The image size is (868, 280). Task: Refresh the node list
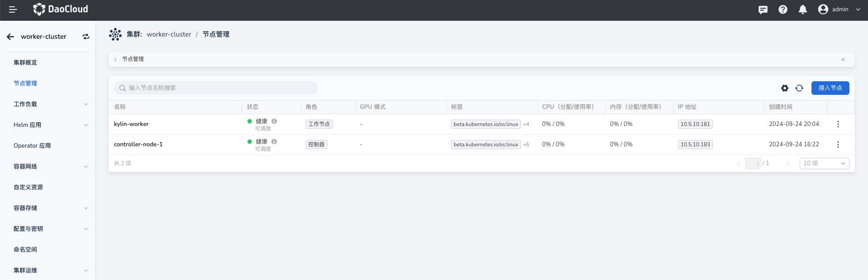click(799, 88)
